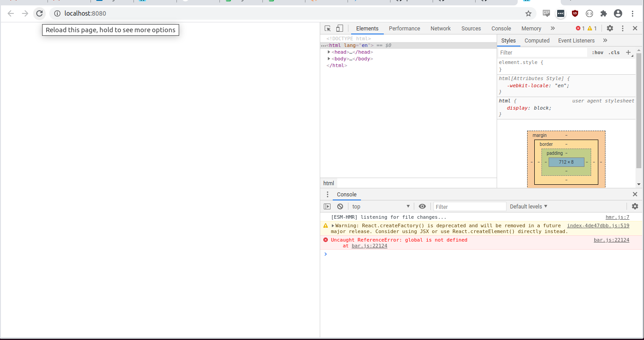
Task: Expand the body element node
Action: click(x=329, y=59)
